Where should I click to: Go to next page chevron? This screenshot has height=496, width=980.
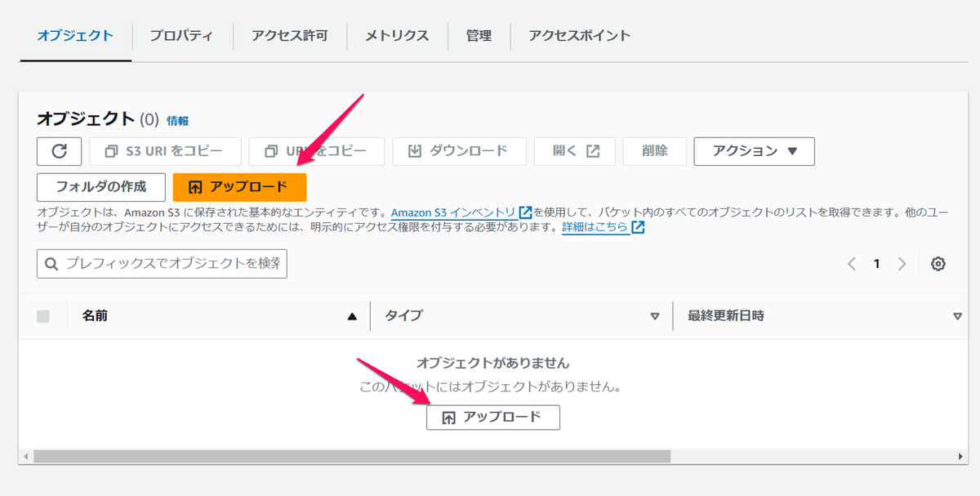[x=902, y=264]
